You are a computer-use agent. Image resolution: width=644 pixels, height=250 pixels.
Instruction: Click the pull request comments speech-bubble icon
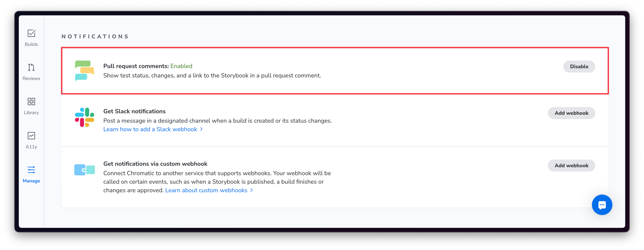coord(84,70)
